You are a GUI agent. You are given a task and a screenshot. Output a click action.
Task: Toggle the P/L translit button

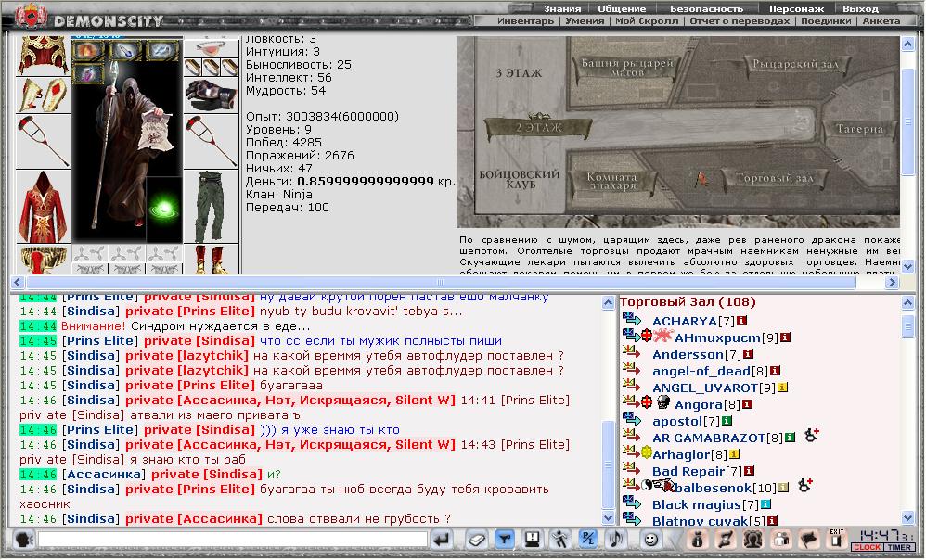pyautogui.click(x=587, y=540)
